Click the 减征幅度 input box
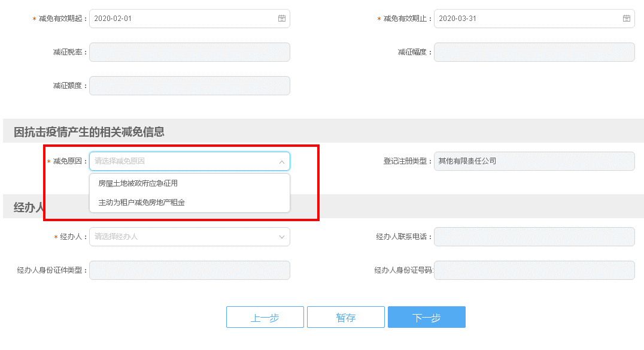 534,52
